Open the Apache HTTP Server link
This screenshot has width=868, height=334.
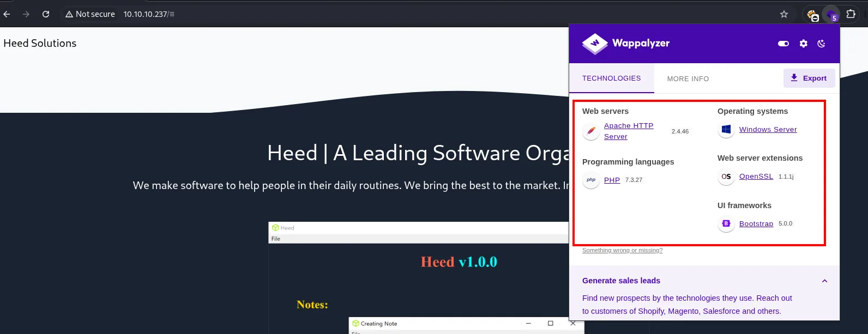tap(629, 131)
